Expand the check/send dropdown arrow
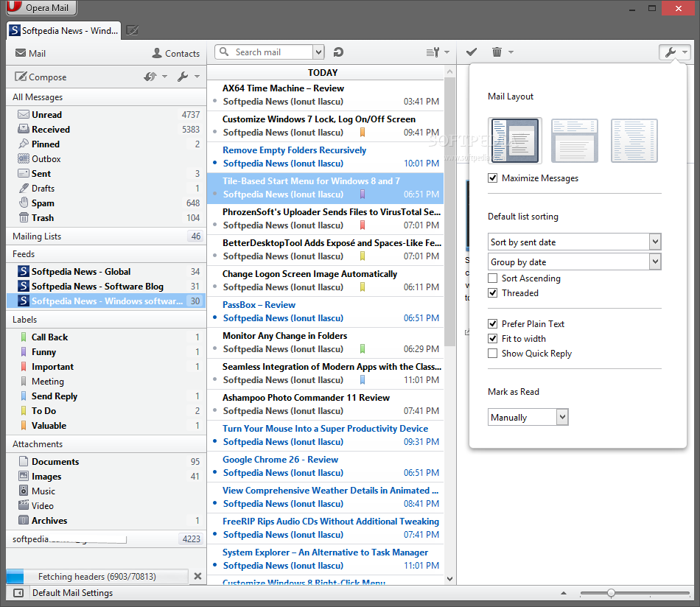Screen dimensions: 700x607 click(165, 77)
